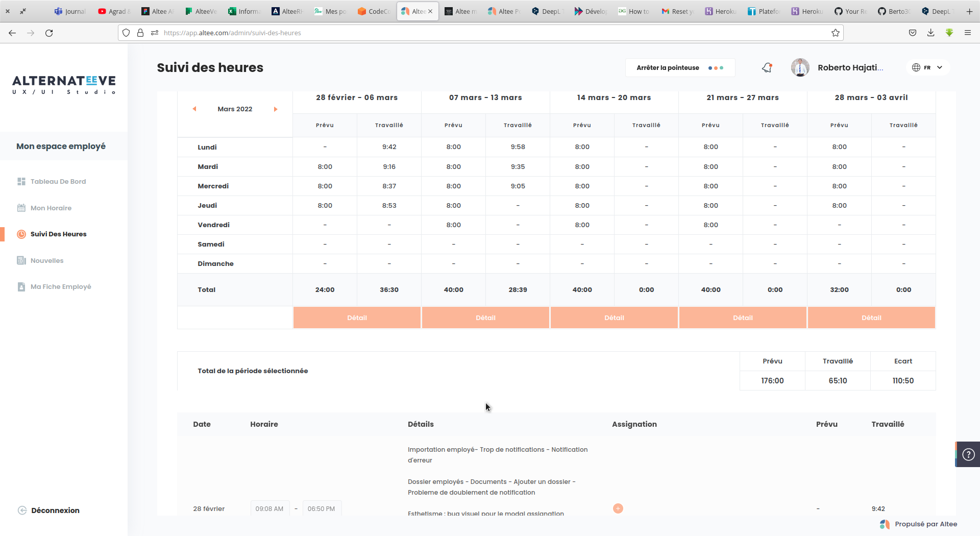The image size is (980, 536).
Task: Open the FR language dropdown
Action: click(928, 67)
